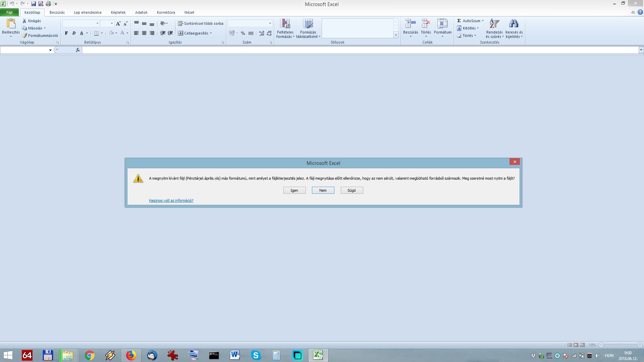
Task: Open the cell borders dropdown
Action: point(102,33)
